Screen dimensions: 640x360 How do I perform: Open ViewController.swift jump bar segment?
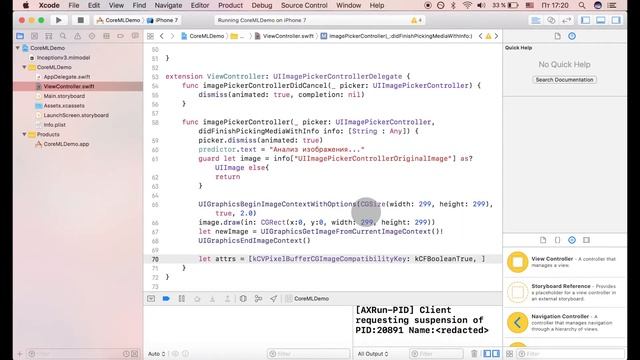(x=284, y=36)
